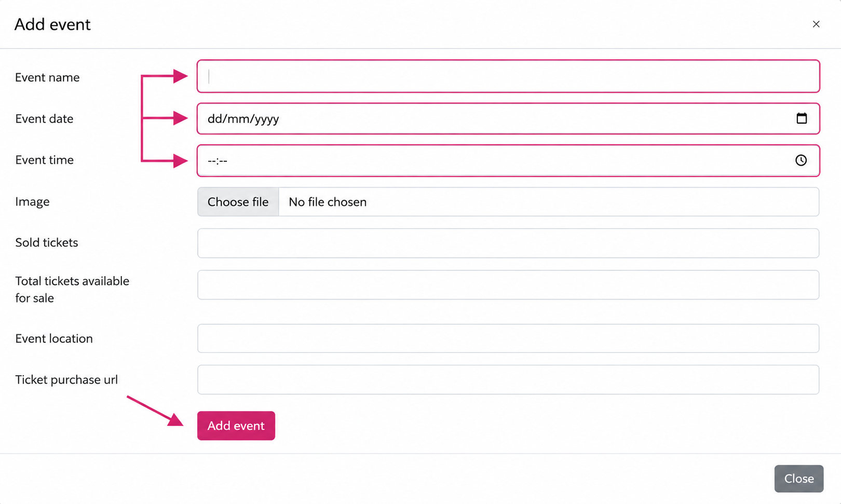Open the clock time picker icon
The image size is (841, 504).
pos(801,160)
